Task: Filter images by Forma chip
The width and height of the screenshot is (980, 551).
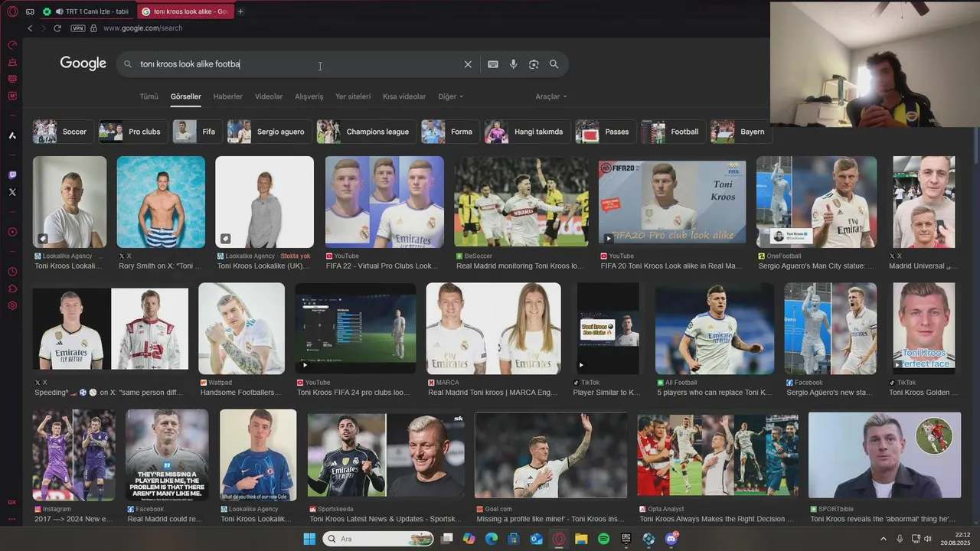Action: pos(450,132)
